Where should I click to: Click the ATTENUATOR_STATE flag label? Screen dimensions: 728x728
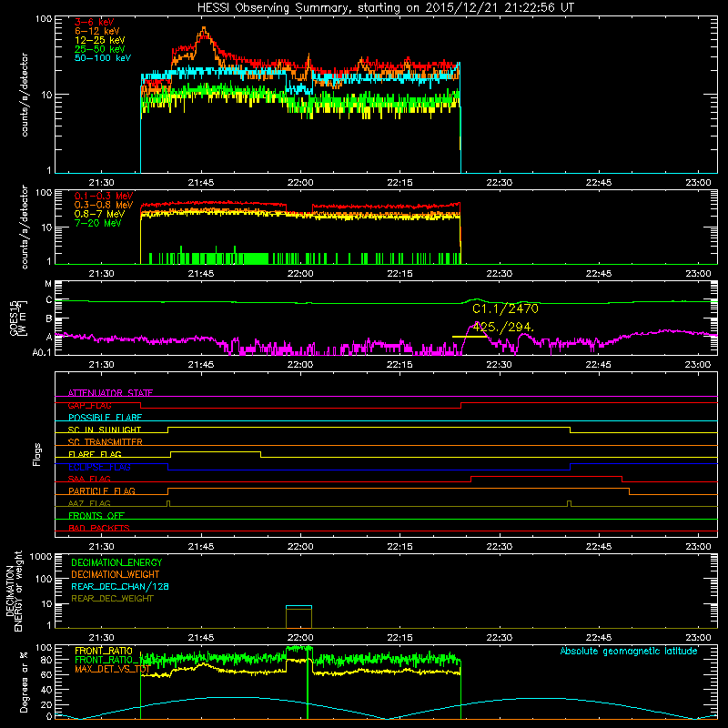click(110, 393)
